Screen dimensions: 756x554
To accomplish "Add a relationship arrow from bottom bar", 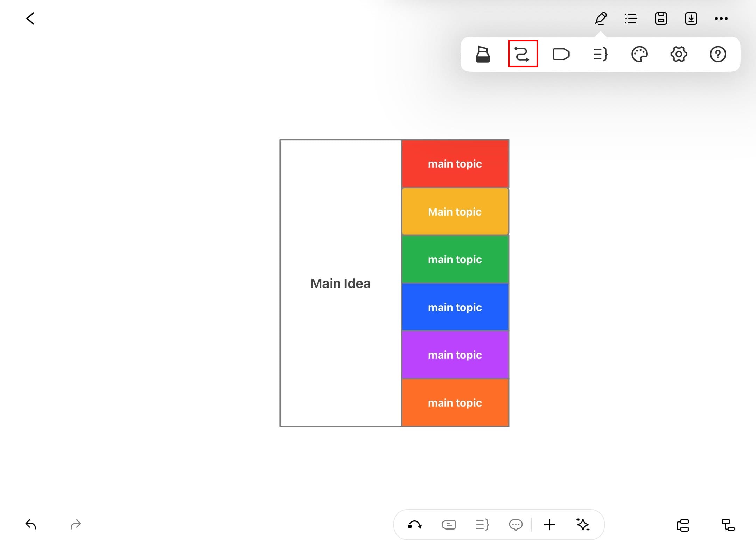I will [x=415, y=525].
